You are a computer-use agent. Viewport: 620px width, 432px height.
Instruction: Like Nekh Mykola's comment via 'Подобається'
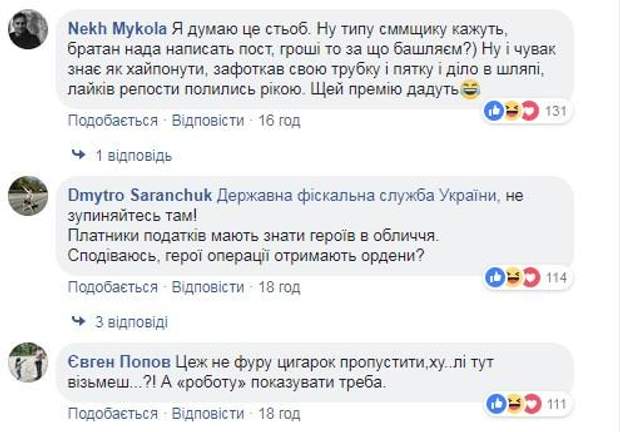pyautogui.click(x=112, y=120)
